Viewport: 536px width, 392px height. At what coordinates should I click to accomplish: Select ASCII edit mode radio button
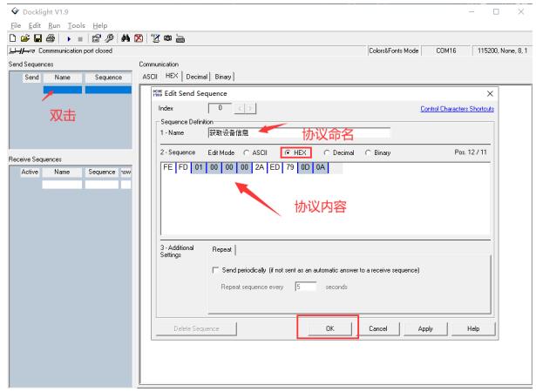tap(246, 152)
